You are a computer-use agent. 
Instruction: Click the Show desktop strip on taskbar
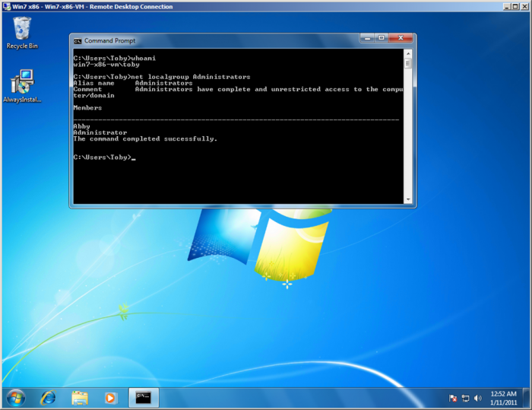526,398
